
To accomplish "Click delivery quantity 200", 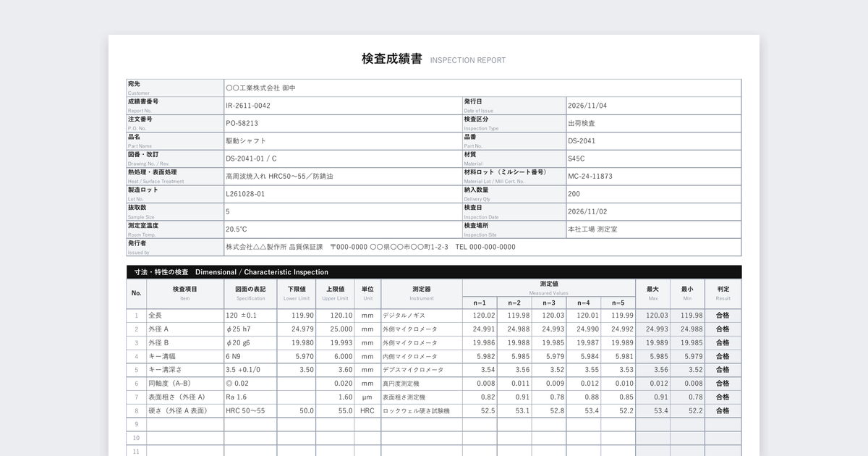I will [x=574, y=194].
